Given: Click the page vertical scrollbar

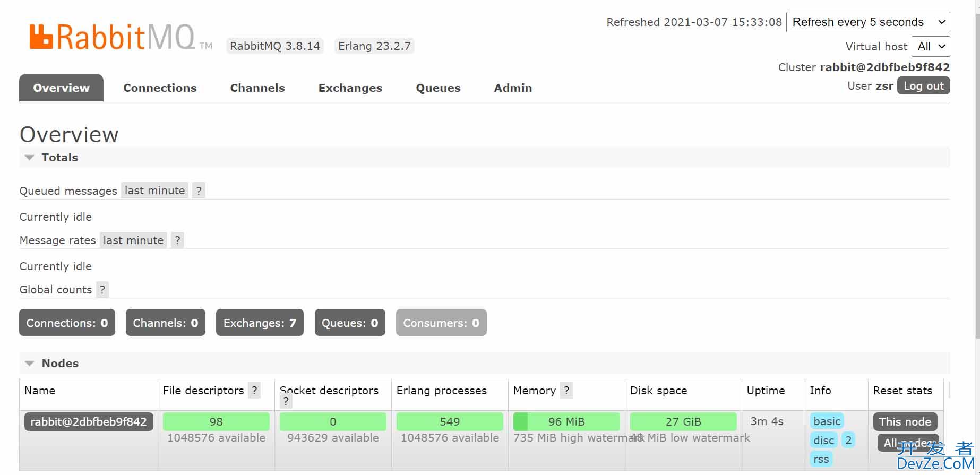Looking at the screenshot, I should tap(977, 175).
